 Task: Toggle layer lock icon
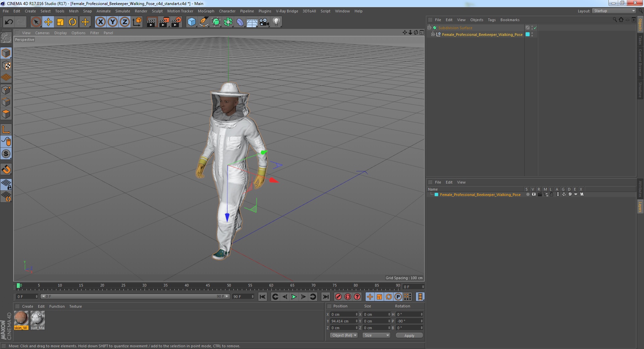coord(551,195)
